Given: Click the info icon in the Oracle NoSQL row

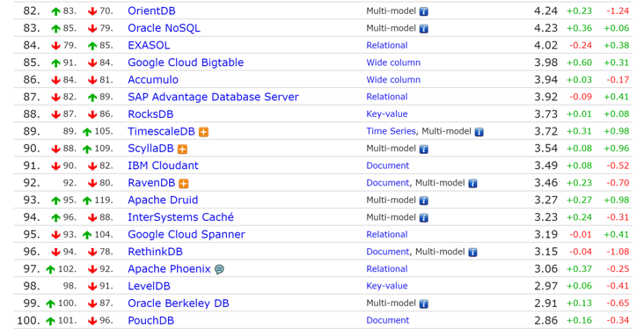Looking at the screenshot, I should (424, 29).
